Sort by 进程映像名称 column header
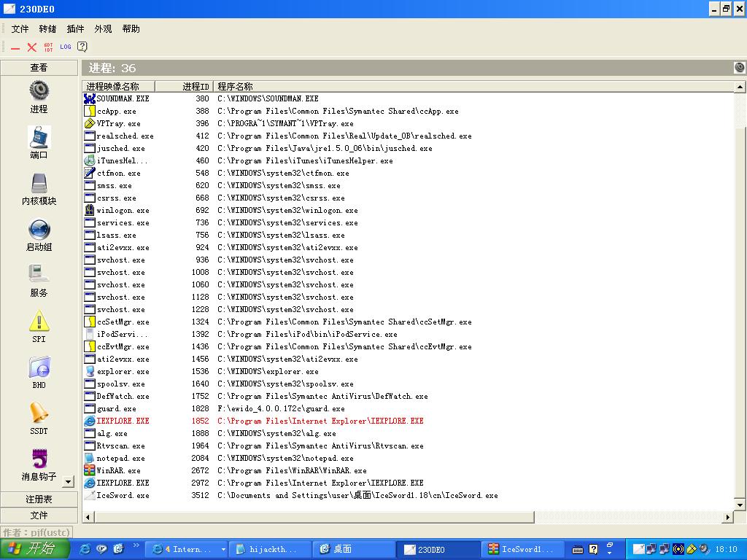747x560 pixels. [x=118, y=86]
